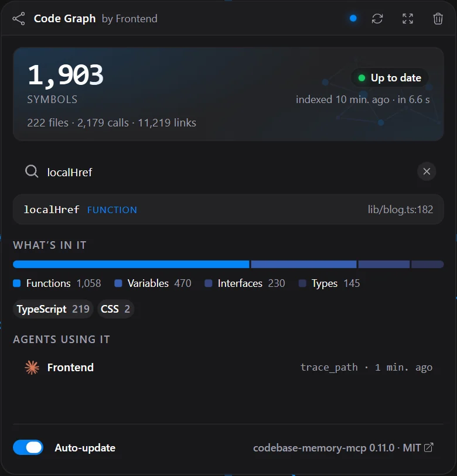Click the Frontend agent starburst icon
The width and height of the screenshot is (457, 476).
pos(32,368)
